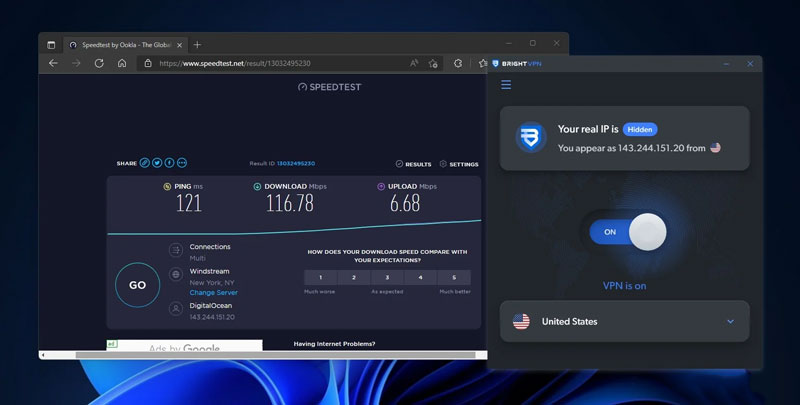
Task: Open more share options ellipsis icon
Action: 182,163
